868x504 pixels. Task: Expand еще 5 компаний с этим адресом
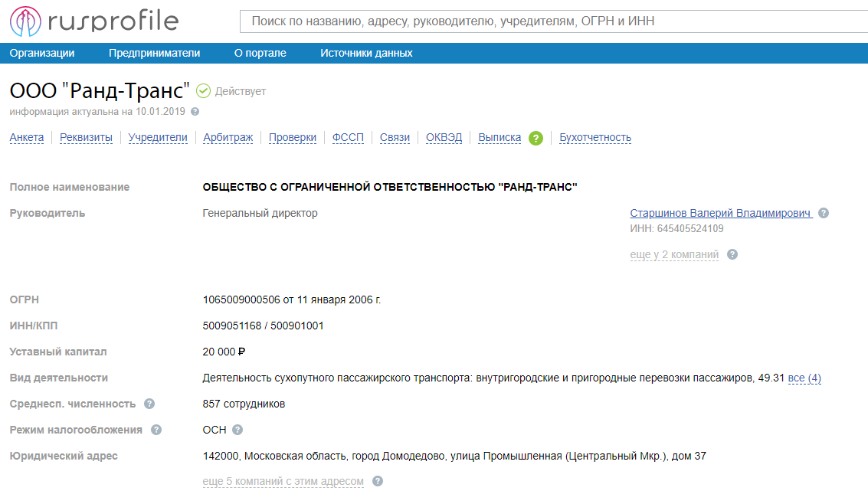(283, 481)
